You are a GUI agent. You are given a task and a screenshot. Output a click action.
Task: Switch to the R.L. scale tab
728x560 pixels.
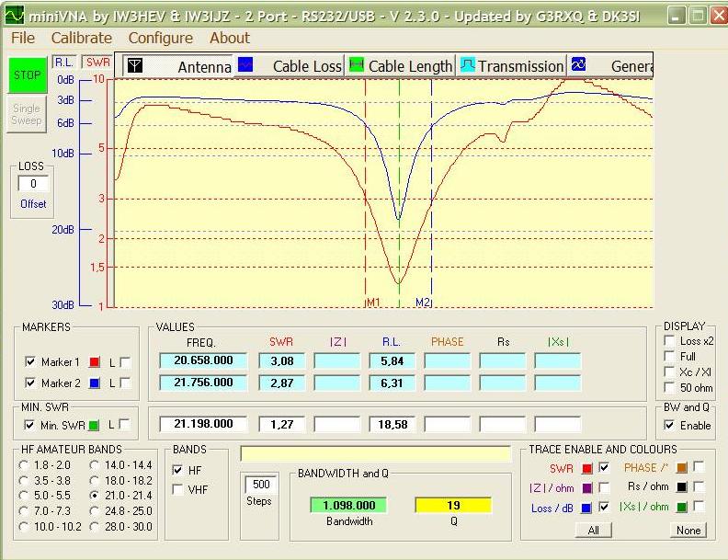64,63
